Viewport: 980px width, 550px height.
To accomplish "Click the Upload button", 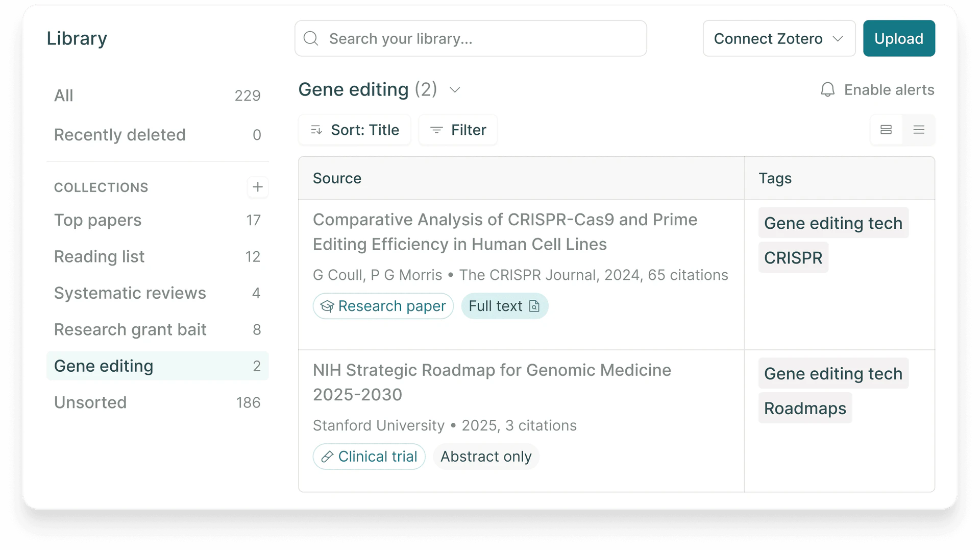I will coord(899,38).
